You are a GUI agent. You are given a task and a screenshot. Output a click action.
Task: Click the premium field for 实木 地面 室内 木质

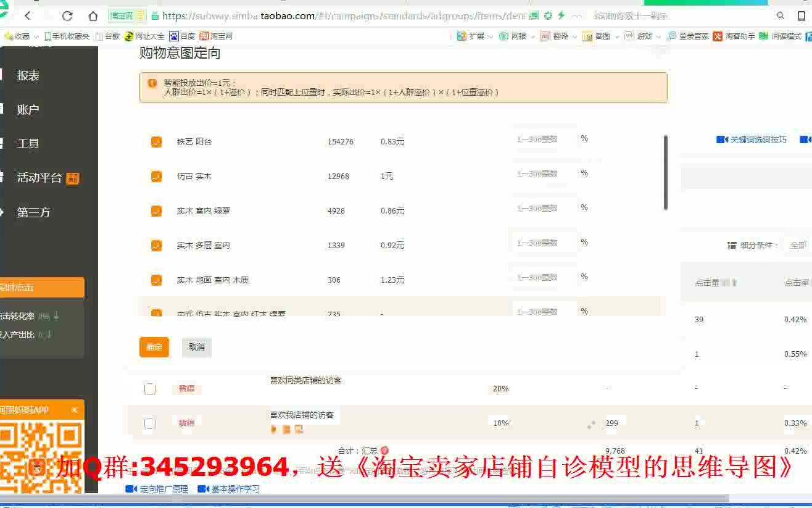click(544, 278)
